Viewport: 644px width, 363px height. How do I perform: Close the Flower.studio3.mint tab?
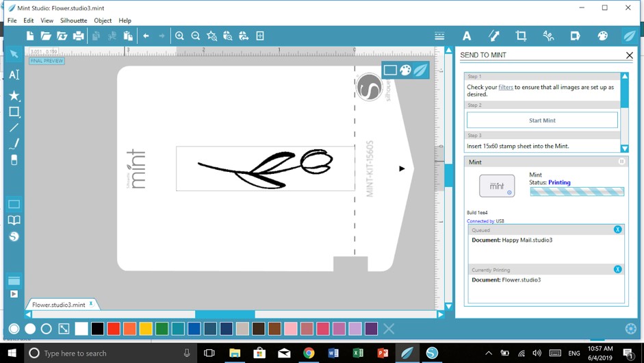(x=91, y=304)
